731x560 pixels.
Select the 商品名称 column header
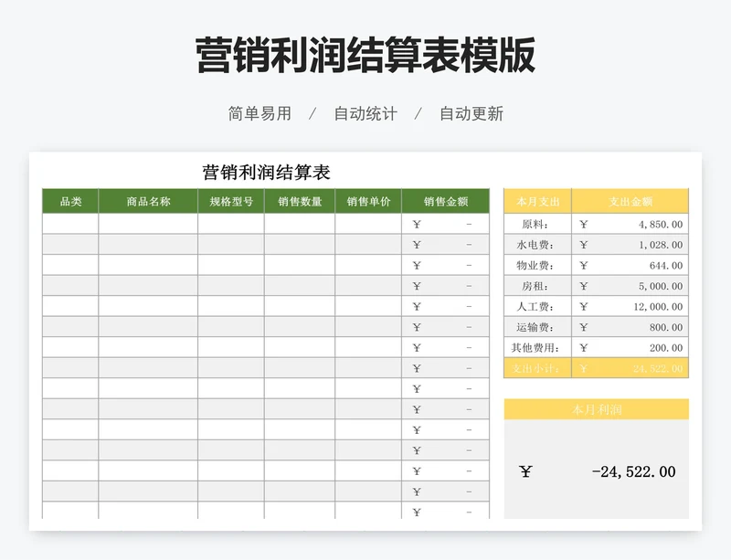pos(148,201)
